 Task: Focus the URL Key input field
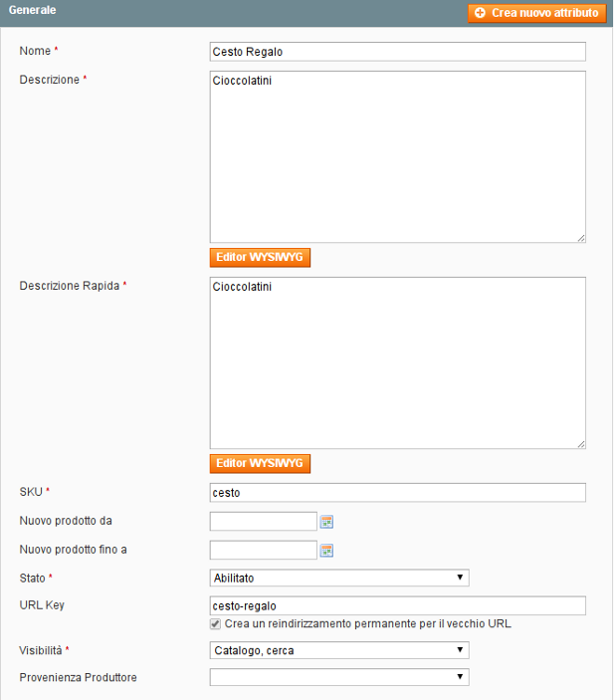[x=397, y=605]
